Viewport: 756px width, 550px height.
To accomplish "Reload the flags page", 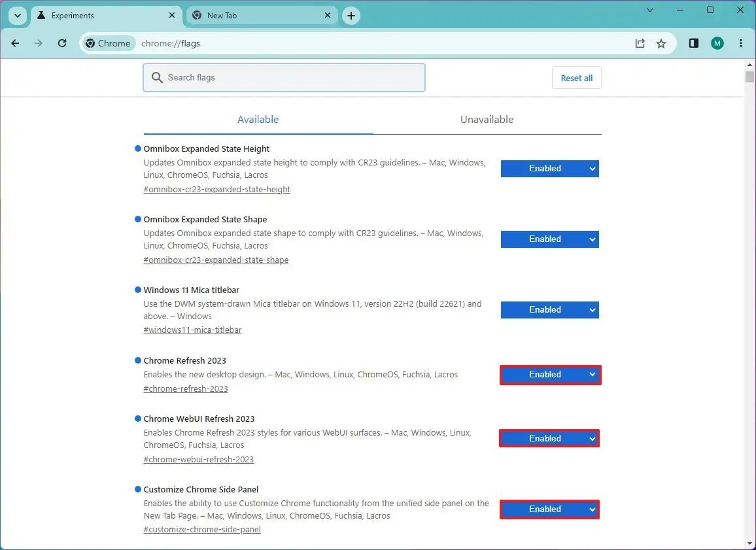I will pyautogui.click(x=62, y=43).
